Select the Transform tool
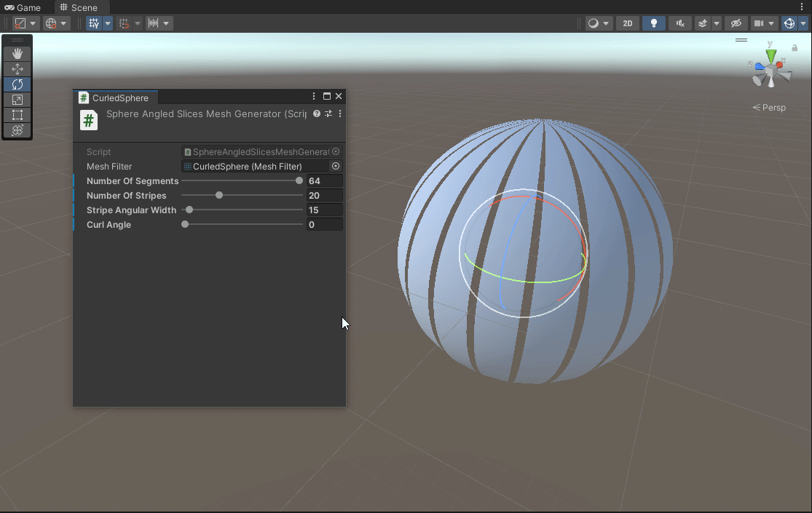 (17, 130)
